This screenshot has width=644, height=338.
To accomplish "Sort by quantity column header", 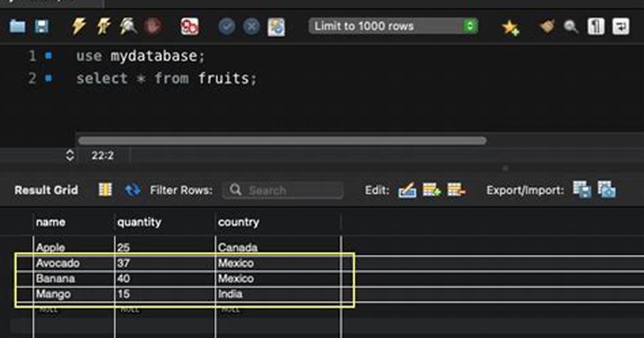I will 165,222.
